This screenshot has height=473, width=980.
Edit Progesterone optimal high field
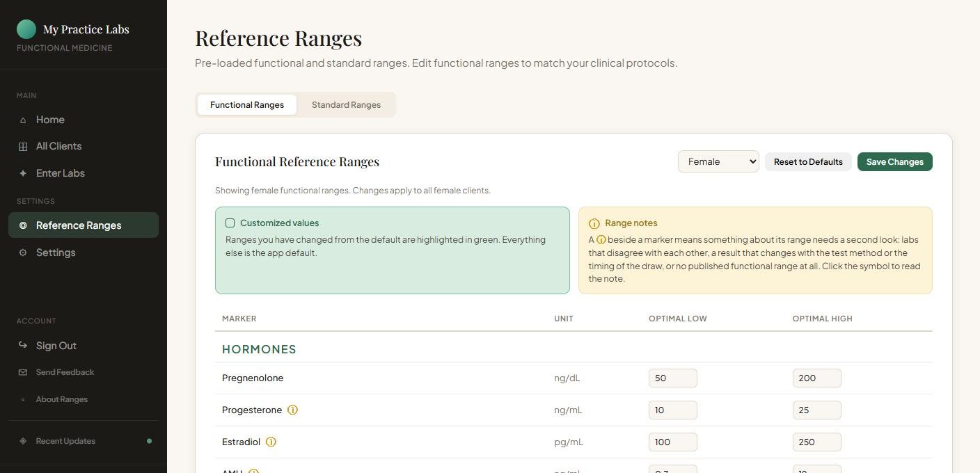(816, 410)
